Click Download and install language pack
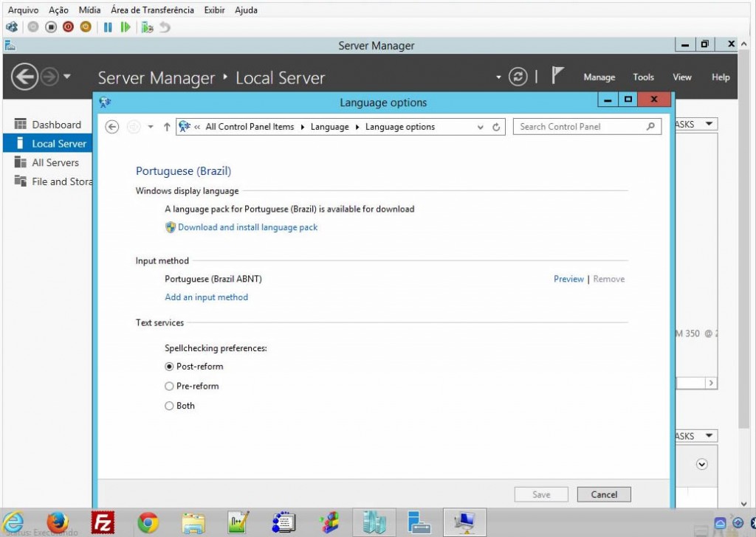The width and height of the screenshot is (756, 537). [x=247, y=227]
